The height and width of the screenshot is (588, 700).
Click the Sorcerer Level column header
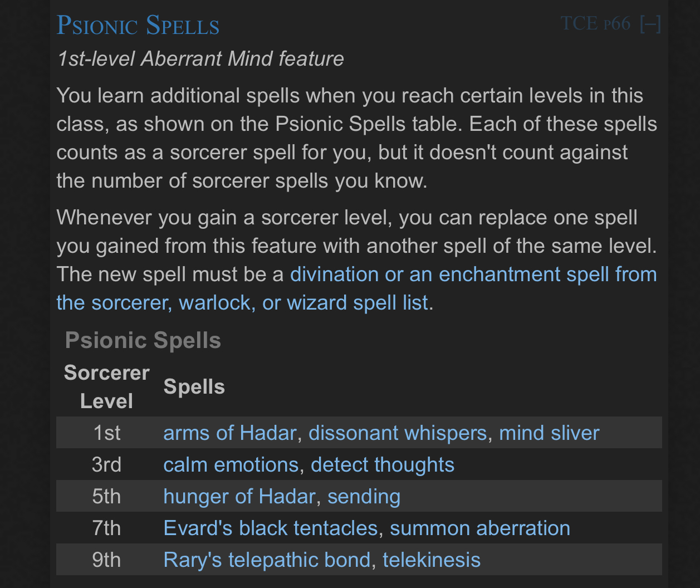[x=106, y=387]
